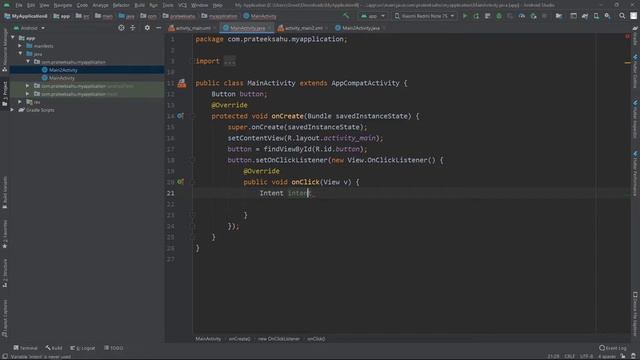The width and height of the screenshot is (640, 360).
Task: Click the override gutter icon on line 20
Action: (x=180, y=182)
